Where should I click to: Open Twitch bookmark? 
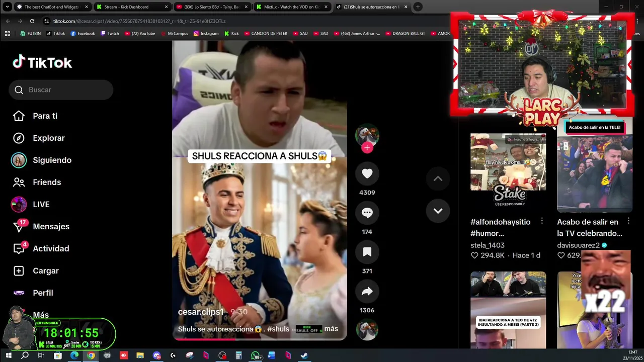[x=110, y=34]
